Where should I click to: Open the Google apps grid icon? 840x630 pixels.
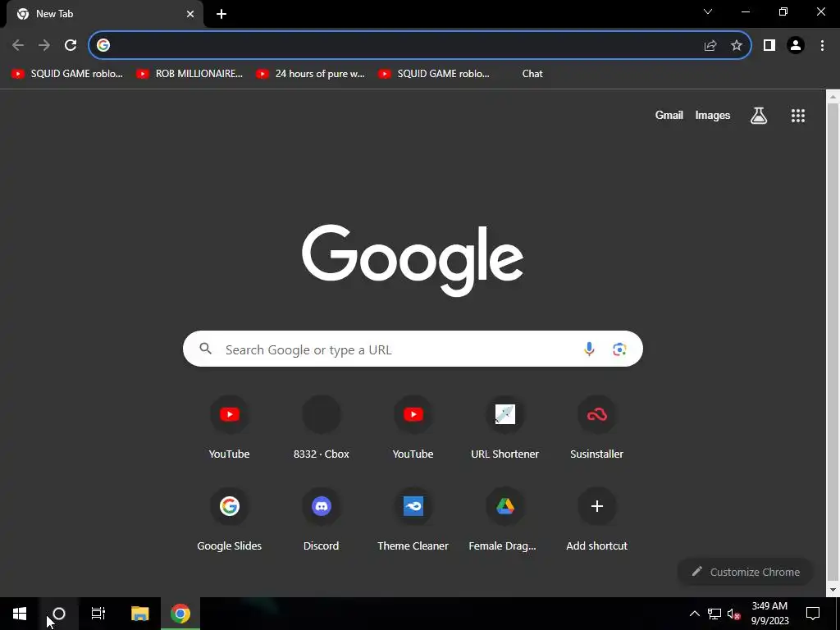click(798, 115)
